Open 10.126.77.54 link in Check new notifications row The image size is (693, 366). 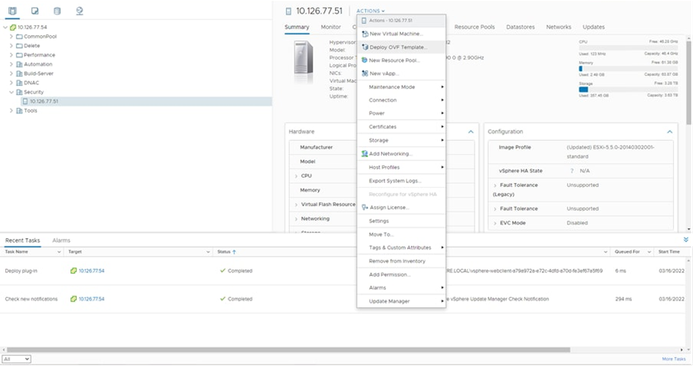[x=91, y=299]
